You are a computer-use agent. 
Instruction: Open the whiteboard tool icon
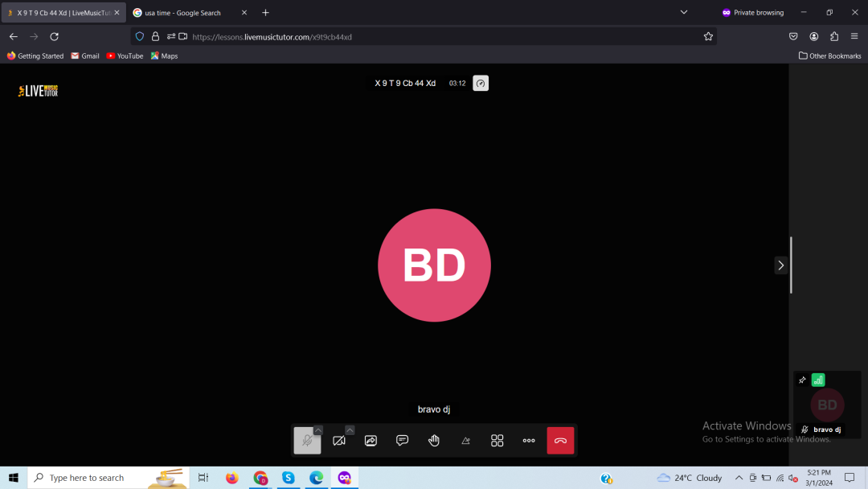coord(465,441)
